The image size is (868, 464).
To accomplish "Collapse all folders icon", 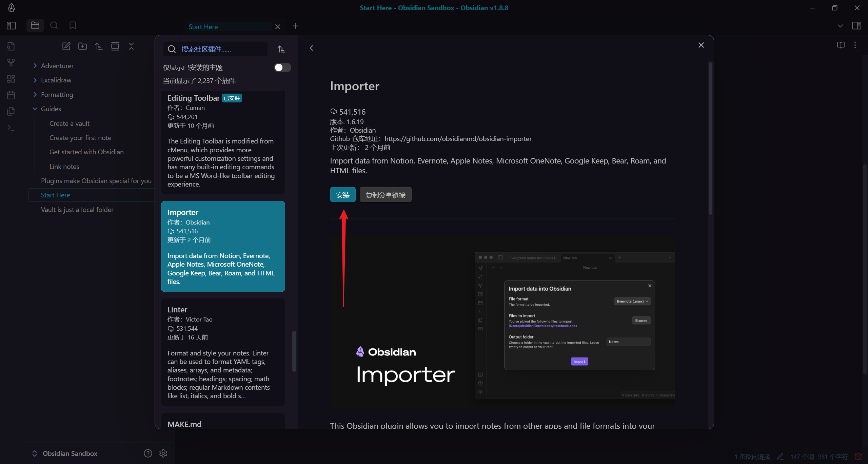I will [x=131, y=46].
